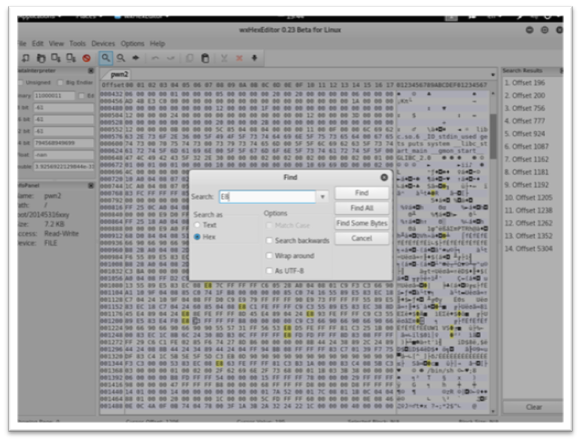Close the DataInterpreter panel
Screen dimensions: 580x441
(91, 71)
